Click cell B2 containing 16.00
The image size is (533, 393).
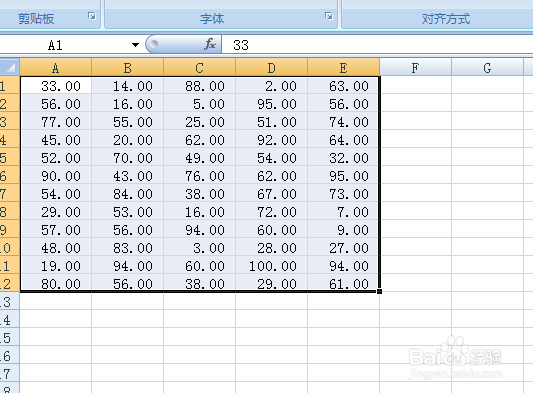pos(127,103)
